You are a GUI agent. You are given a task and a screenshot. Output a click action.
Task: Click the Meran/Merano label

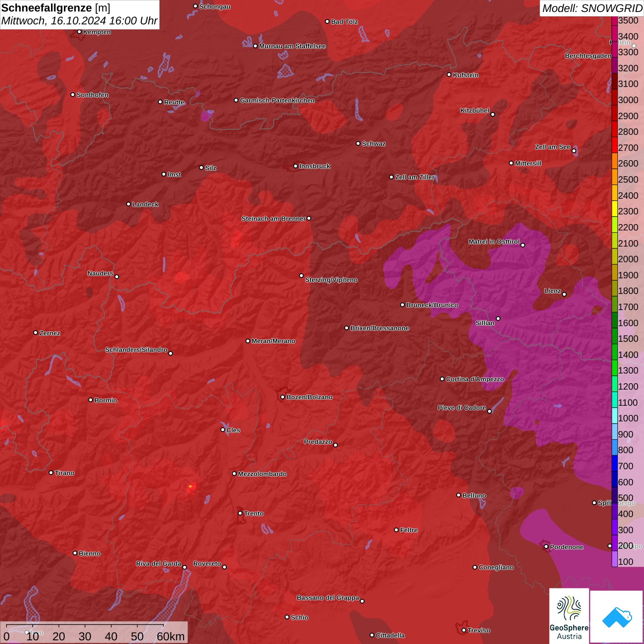pos(273,341)
